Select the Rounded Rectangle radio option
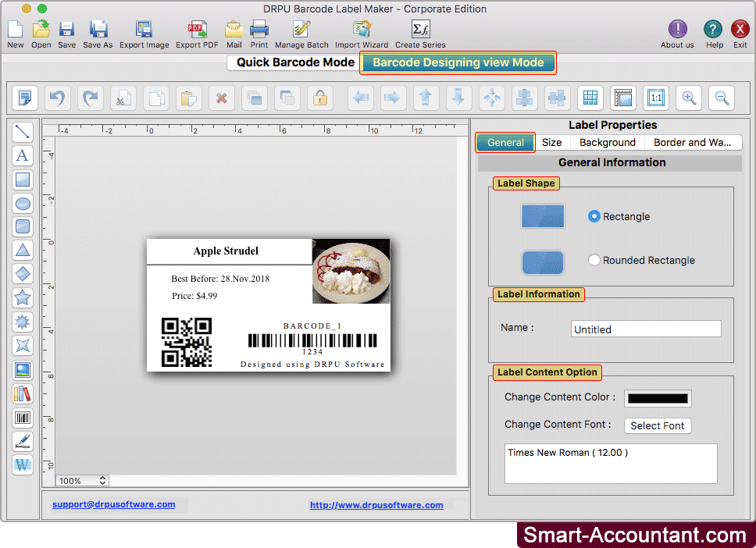The width and height of the screenshot is (756, 548). [x=594, y=260]
